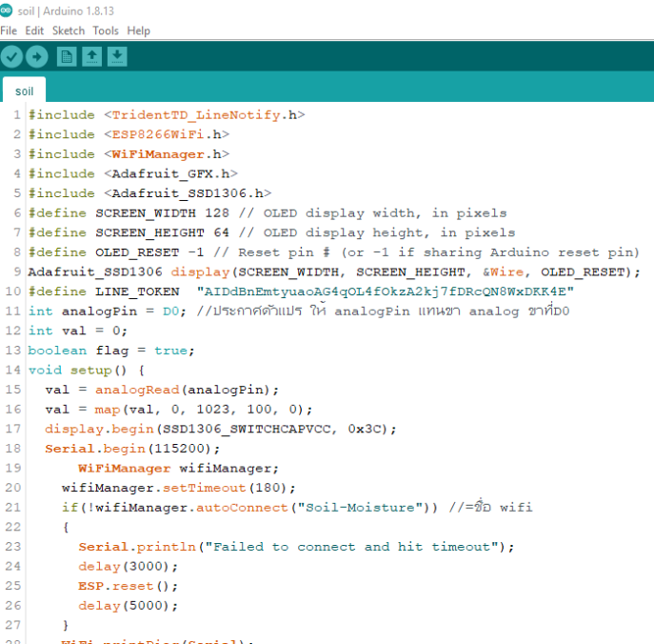Click the WiFiManager.h include on line 3
The height and width of the screenshot is (644, 654).
pyautogui.click(x=166, y=154)
